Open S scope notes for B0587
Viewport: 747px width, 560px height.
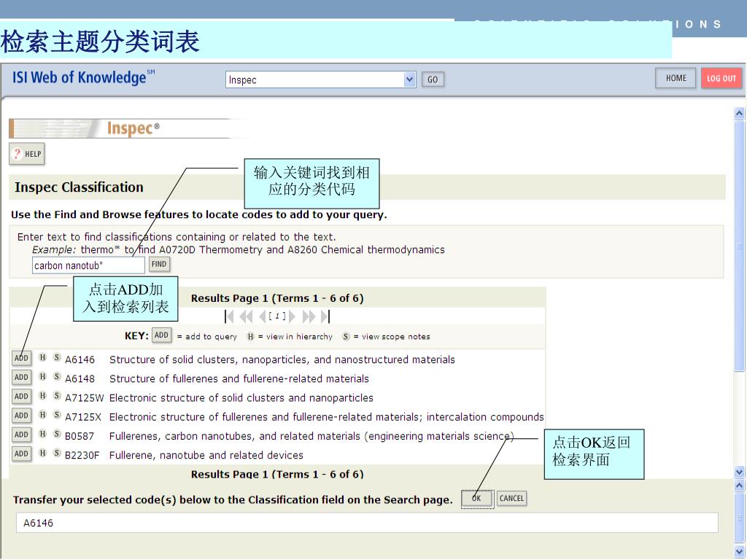pos(57,434)
